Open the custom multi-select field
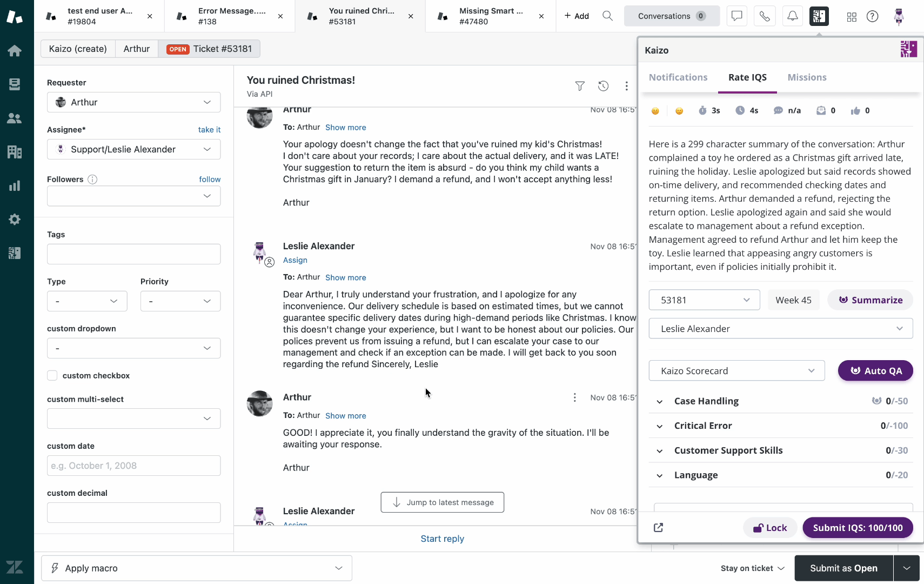This screenshot has height=584, width=924. point(133,419)
